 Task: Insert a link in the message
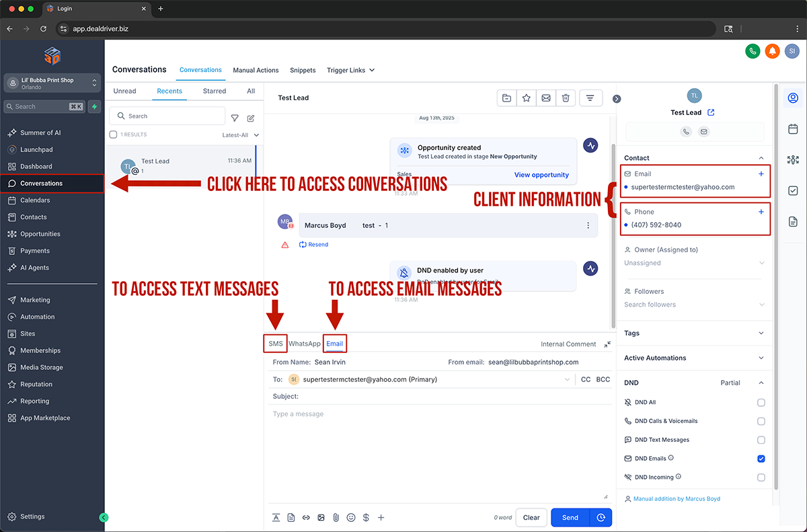(x=306, y=517)
